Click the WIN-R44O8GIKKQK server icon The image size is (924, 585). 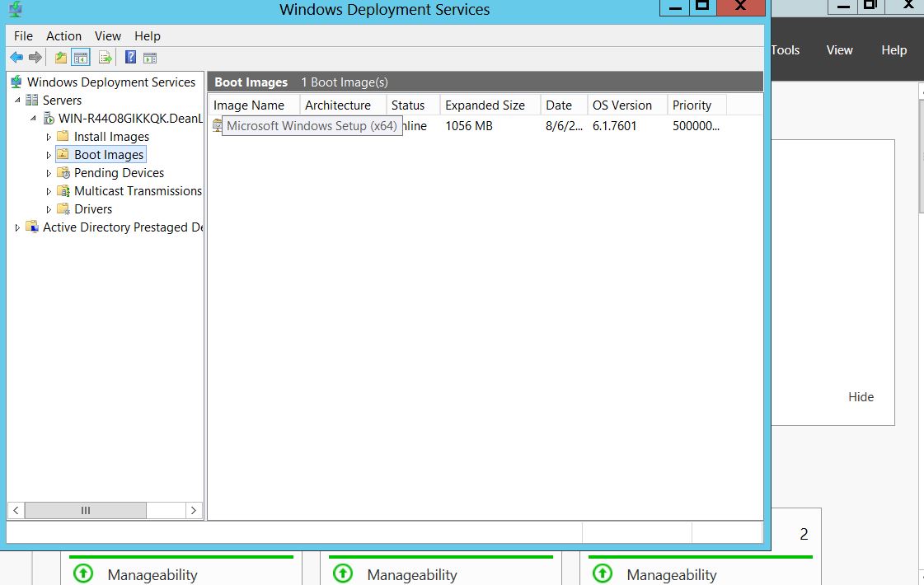coord(49,119)
